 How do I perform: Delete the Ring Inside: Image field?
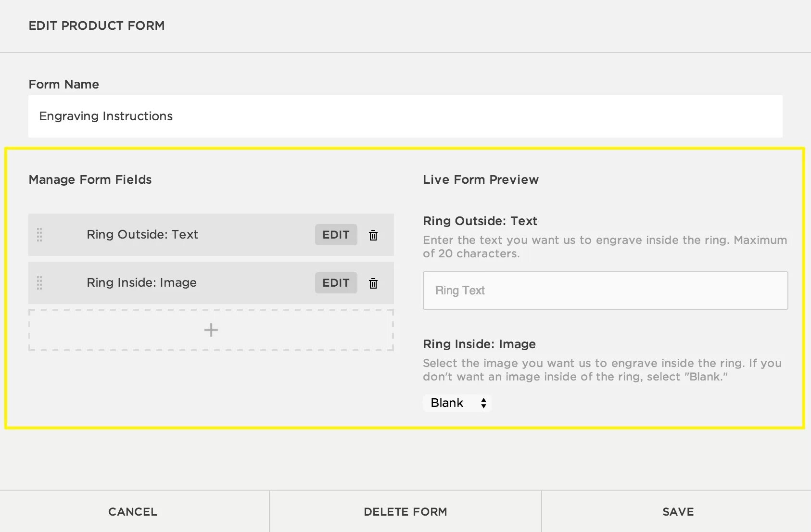click(x=373, y=283)
